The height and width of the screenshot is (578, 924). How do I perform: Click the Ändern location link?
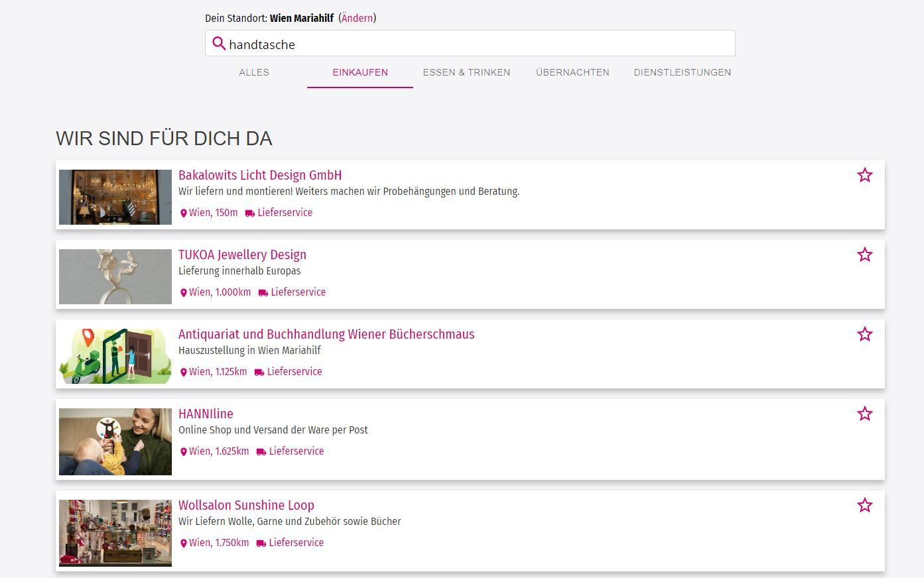(358, 18)
